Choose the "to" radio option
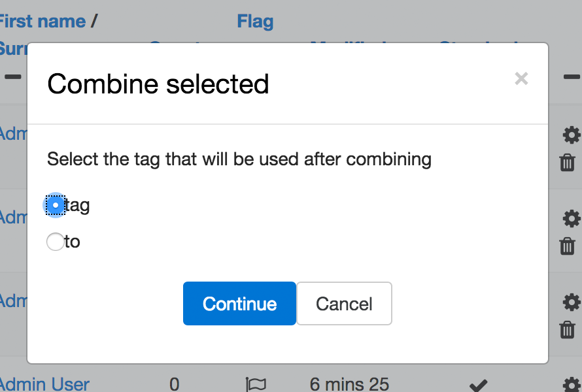Image resolution: width=582 pixels, height=392 pixels. [56, 242]
